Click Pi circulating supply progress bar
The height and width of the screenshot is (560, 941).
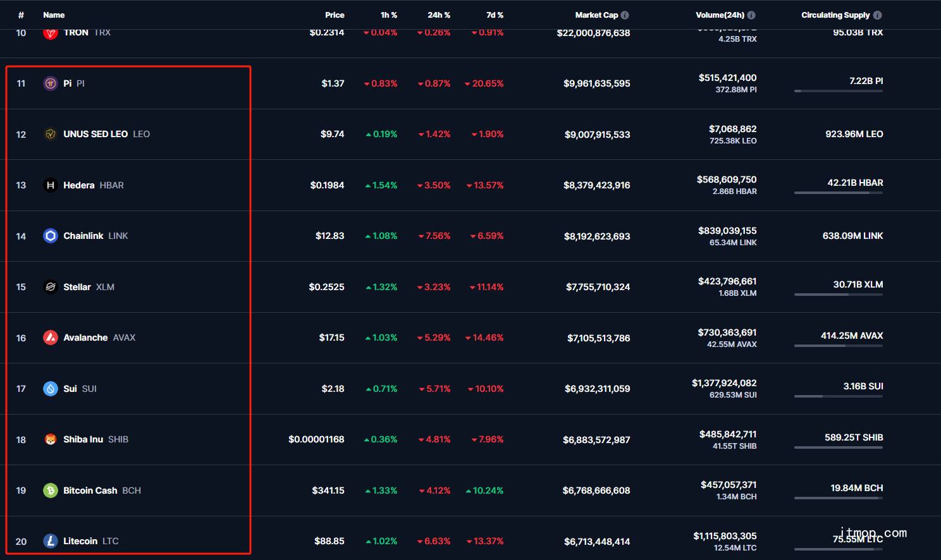[839, 91]
